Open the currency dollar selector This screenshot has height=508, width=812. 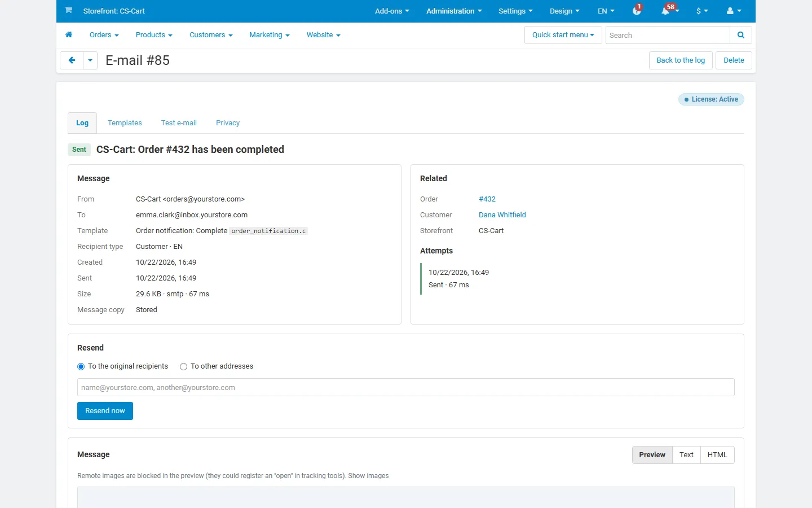coord(702,11)
